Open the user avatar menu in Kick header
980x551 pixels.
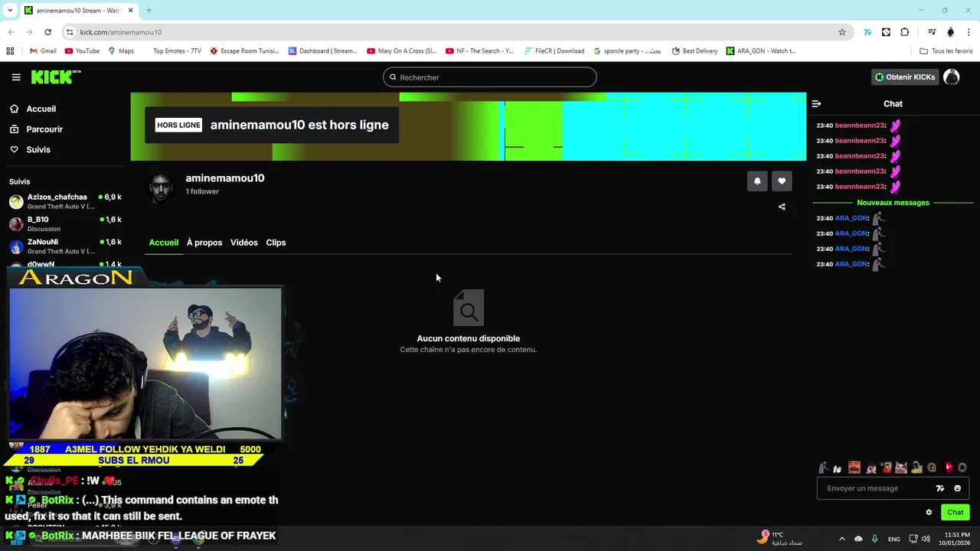952,77
